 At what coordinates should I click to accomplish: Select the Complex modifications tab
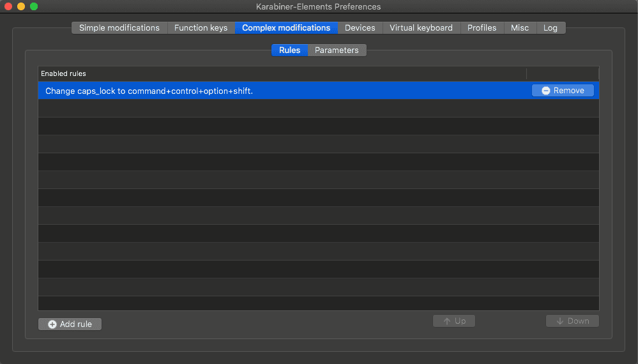(x=286, y=27)
